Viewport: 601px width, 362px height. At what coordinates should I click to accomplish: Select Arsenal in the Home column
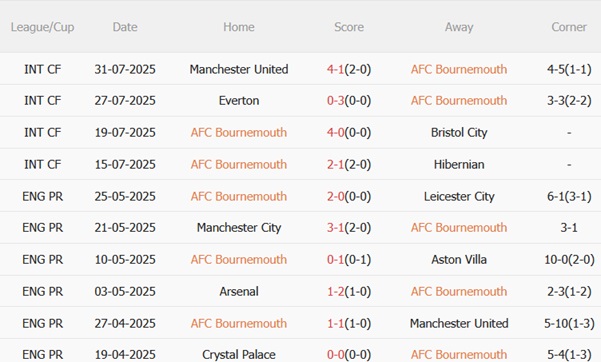coord(239,291)
